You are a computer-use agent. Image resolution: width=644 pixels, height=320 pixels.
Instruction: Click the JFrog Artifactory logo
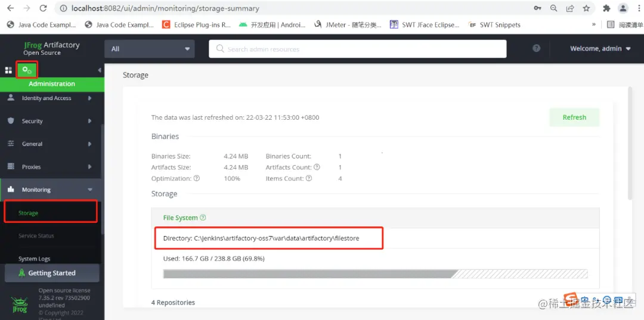[x=51, y=48]
